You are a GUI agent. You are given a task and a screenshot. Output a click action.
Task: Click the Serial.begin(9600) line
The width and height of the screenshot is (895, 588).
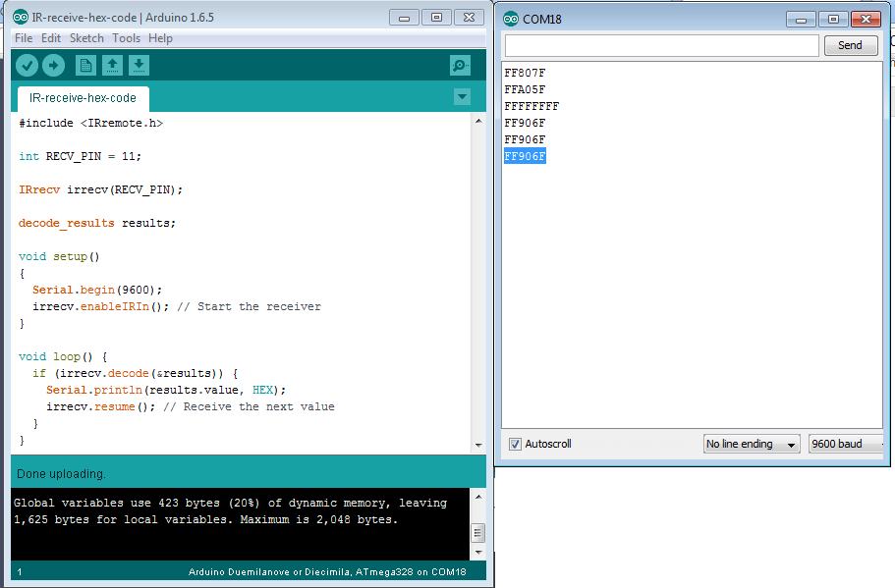pyautogui.click(x=97, y=290)
